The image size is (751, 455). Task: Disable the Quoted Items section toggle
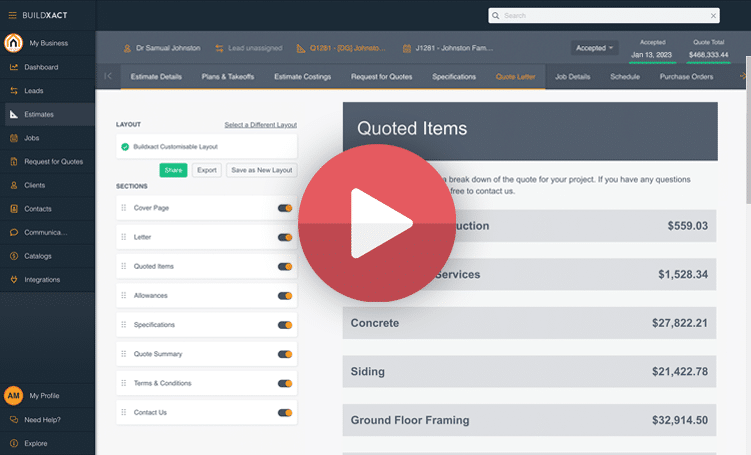pos(285,267)
